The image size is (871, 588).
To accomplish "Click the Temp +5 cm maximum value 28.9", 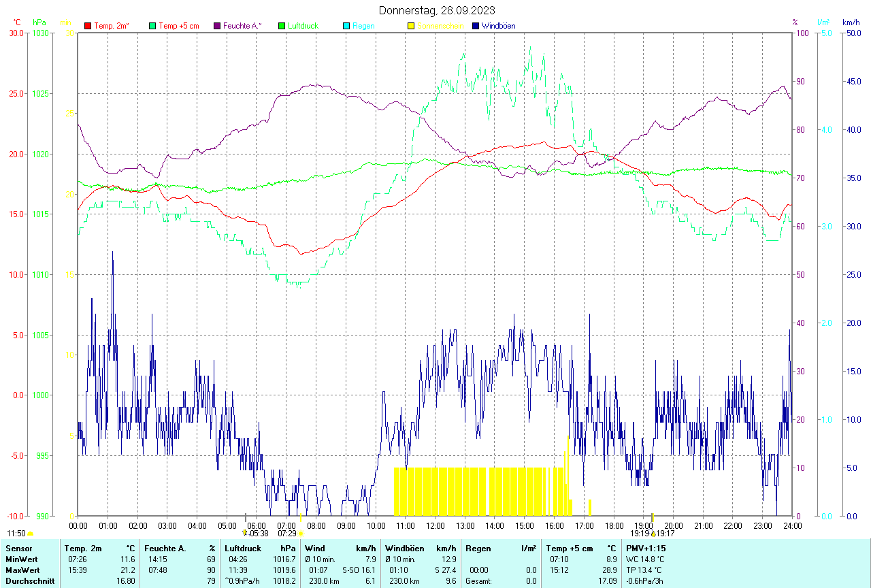I will (611, 570).
